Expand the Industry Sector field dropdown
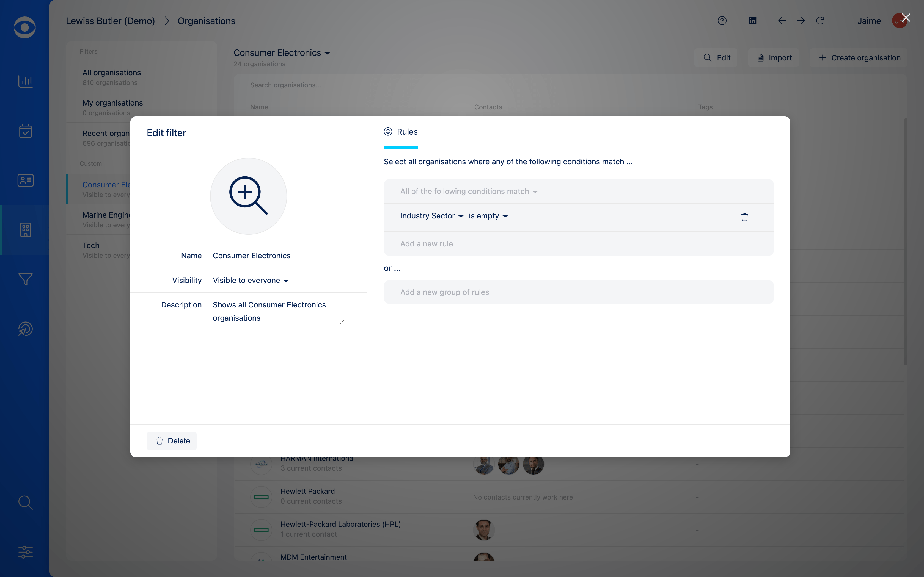 pyautogui.click(x=431, y=216)
